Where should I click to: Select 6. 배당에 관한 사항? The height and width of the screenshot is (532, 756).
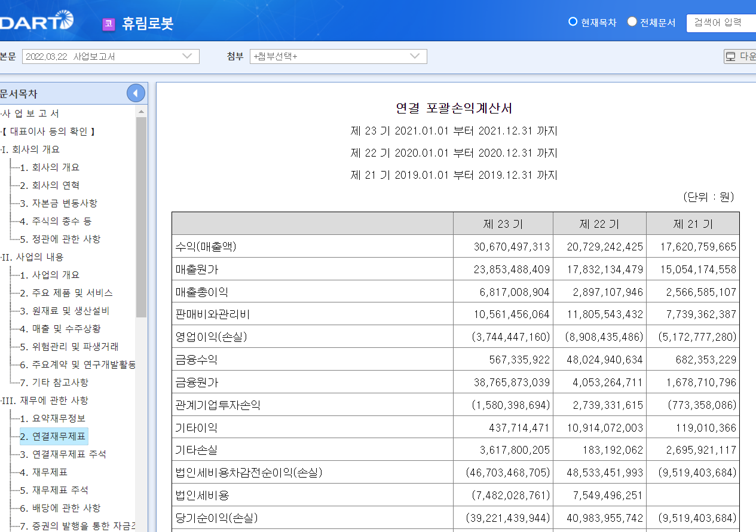[x=59, y=508]
